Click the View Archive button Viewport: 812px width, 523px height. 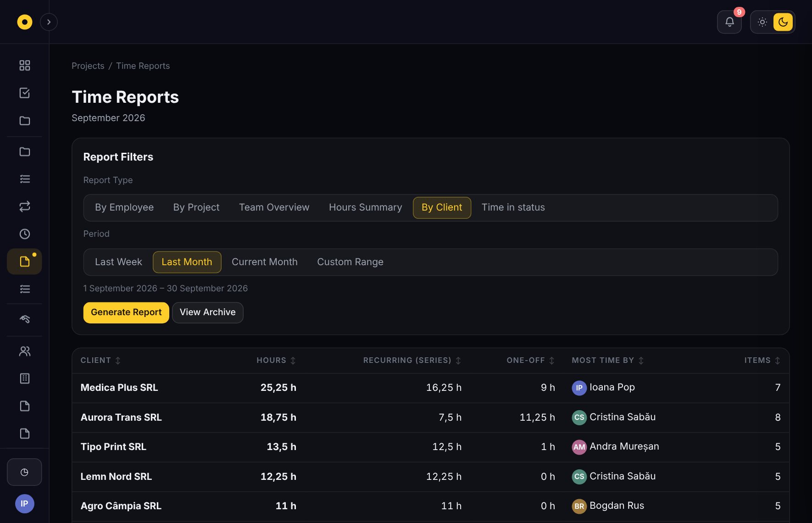(x=208, y=312)
